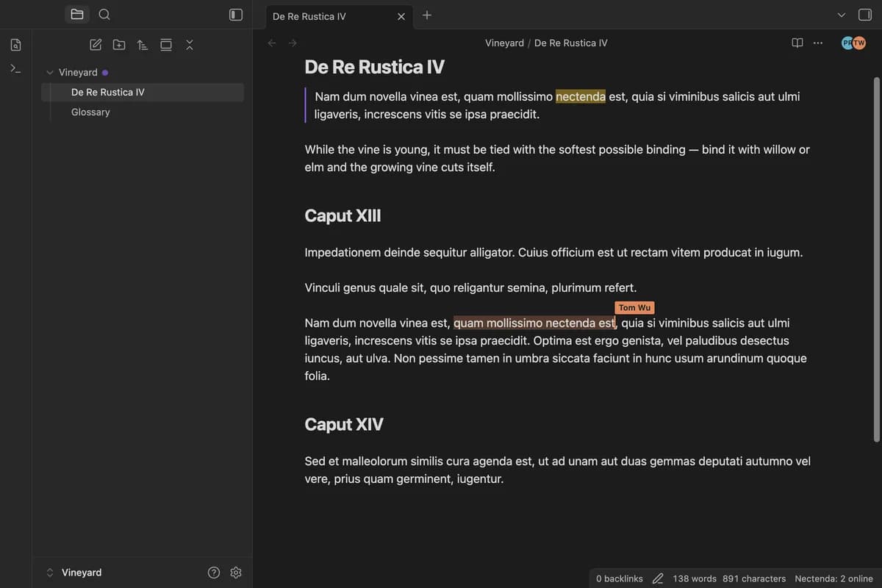Open quick switcher ribbon icon
The image size is (882, 588).
pos(16,45)
